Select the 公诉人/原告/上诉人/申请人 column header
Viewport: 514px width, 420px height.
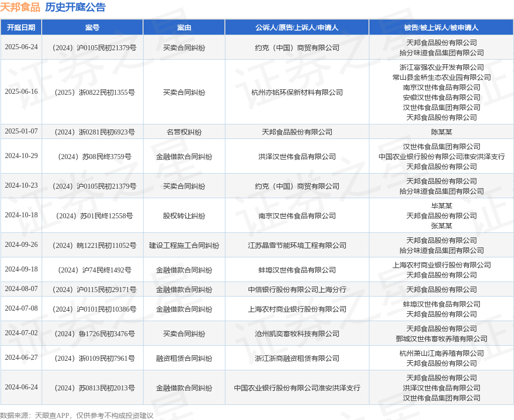pyautogui.click(x=297, y=28)
